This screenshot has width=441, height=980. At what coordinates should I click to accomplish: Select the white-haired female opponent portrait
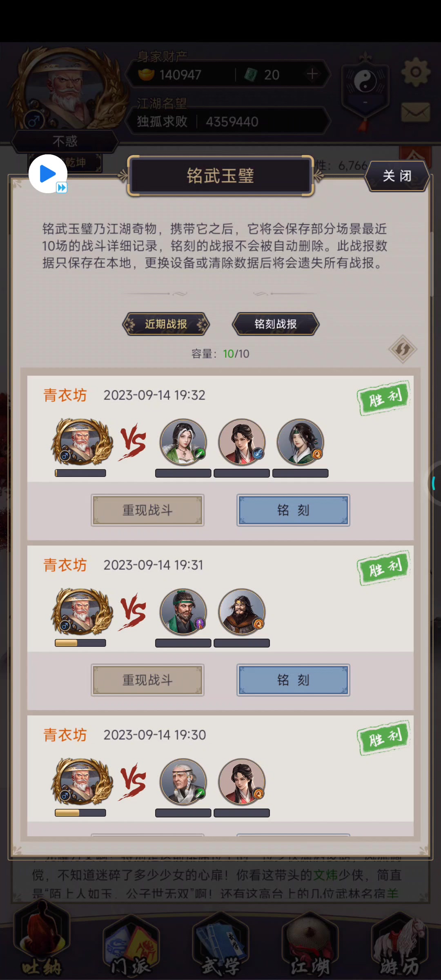point(183,442)
